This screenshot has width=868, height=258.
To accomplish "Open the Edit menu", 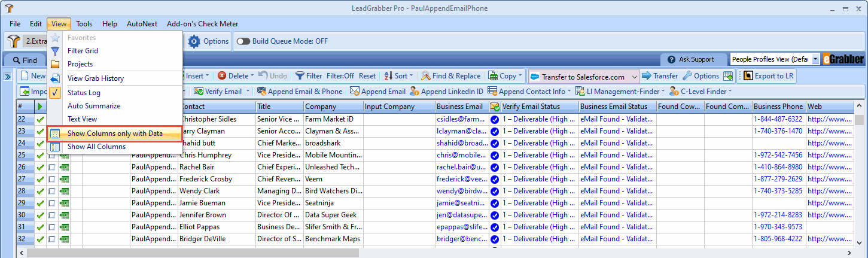I will tap(36, 24).
